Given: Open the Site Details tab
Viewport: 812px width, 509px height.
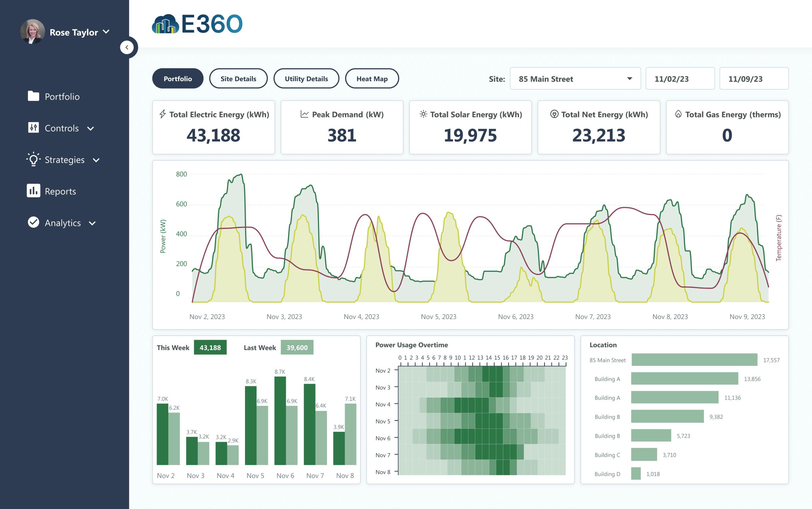Looking at the screenshot, I should tap(238, 79).
